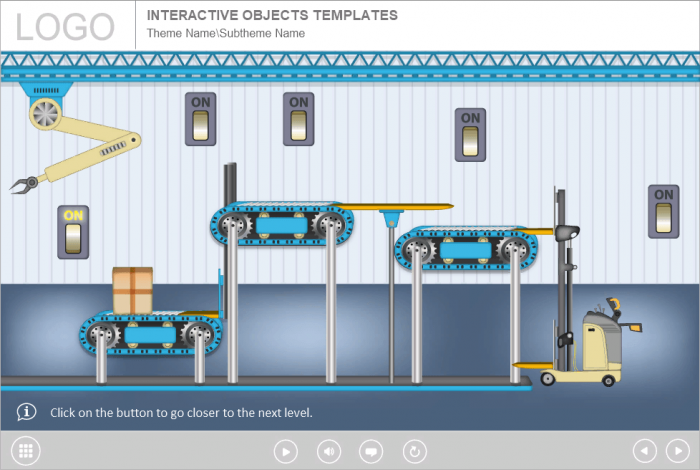Viewport: 700px width, 470px height.
Task: Click the robotic arm claw
Action: pos(22,184)
